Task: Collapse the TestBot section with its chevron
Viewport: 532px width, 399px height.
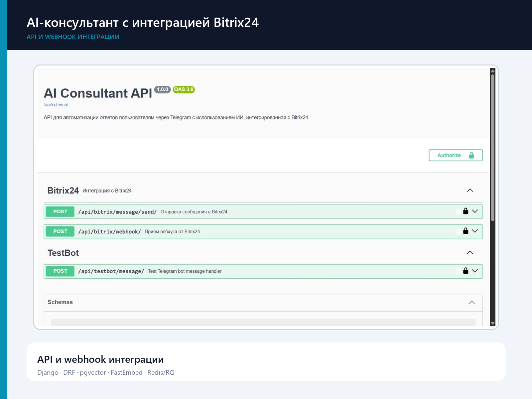Action: pos(470,253)
